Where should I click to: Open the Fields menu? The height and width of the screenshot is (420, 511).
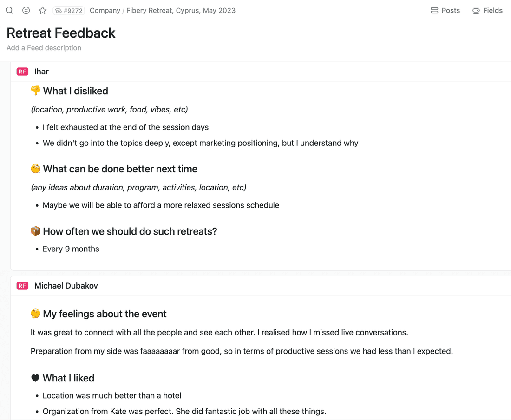tap(487, 10)
